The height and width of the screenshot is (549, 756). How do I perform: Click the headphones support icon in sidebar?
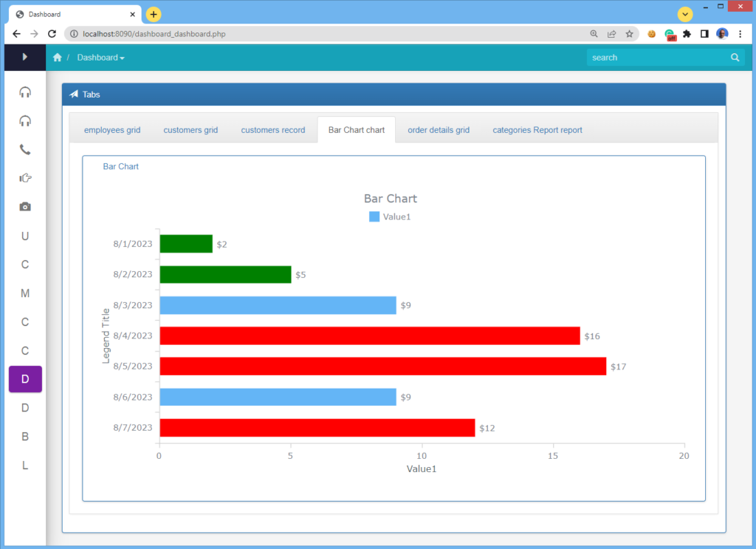pyautogui.click(x=24, y=92)
